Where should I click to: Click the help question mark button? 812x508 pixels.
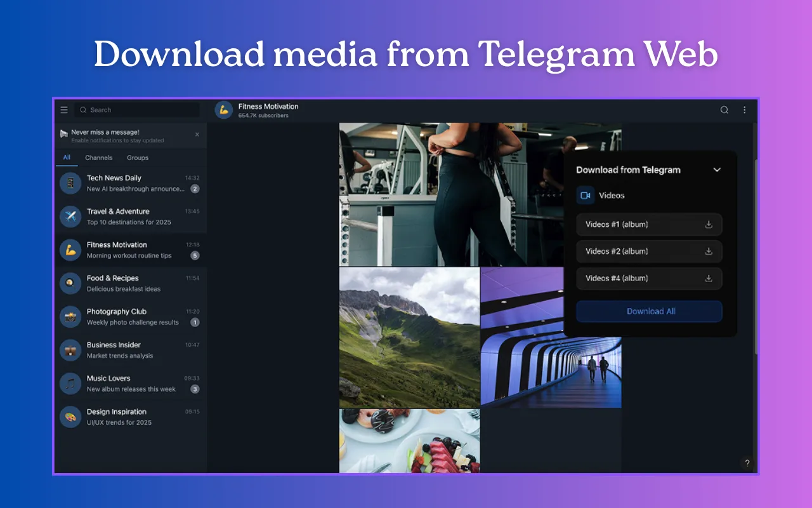point(747,463)
